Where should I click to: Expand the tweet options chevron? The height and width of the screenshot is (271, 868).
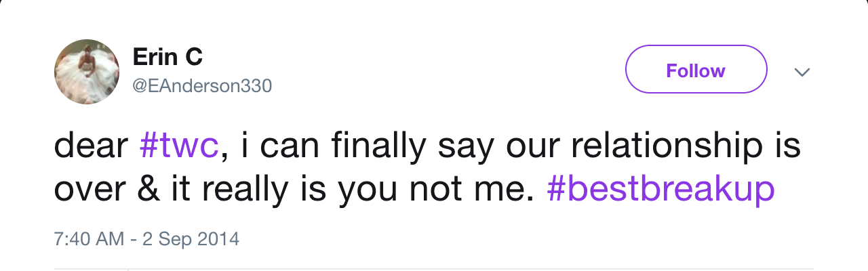(x=802, y=72)
